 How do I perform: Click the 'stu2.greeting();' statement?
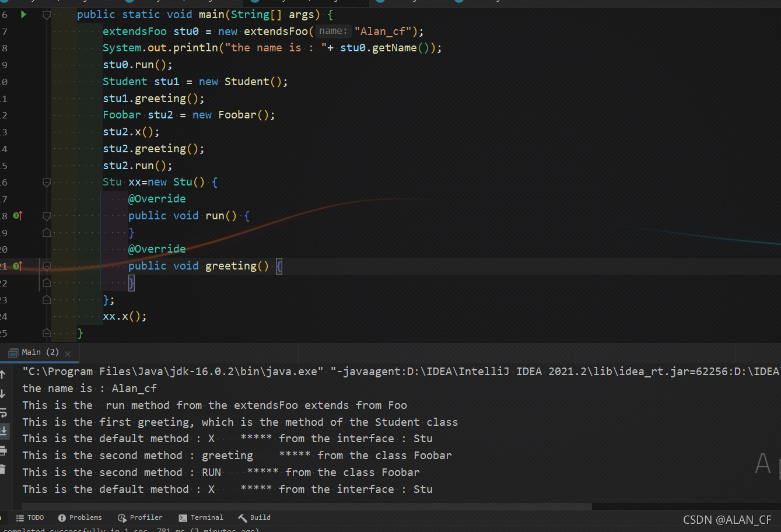pos(154,149)
